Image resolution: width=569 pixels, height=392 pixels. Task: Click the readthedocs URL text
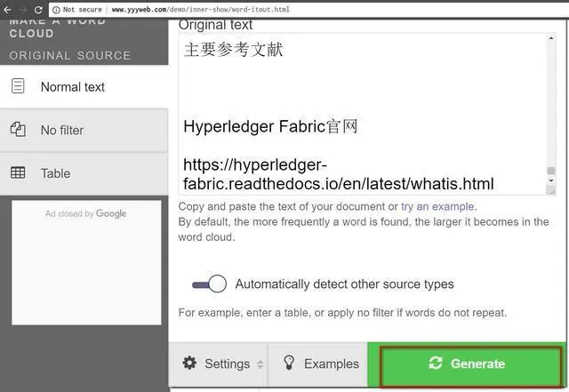(x=338, y=174)
